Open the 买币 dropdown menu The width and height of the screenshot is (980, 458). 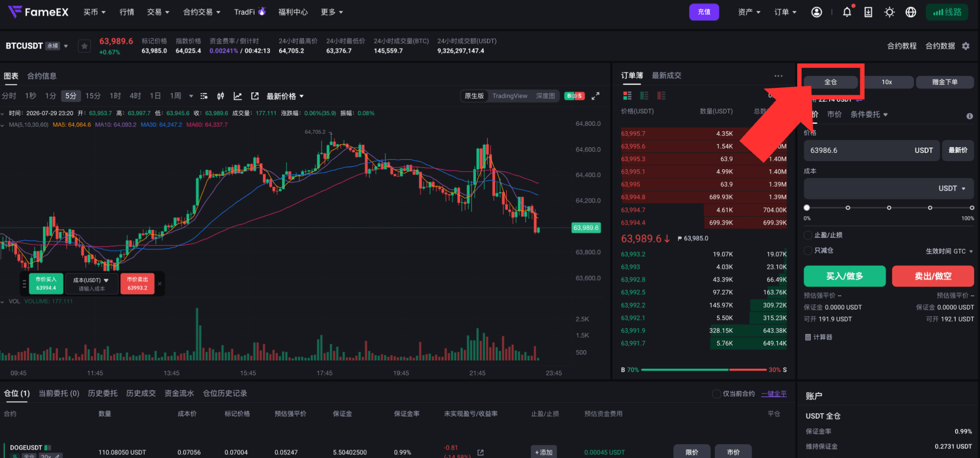pos(94,12)
